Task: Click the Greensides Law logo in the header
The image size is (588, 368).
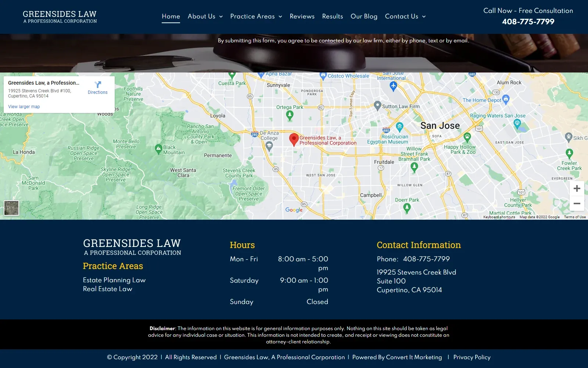Action: coord(60,16)
